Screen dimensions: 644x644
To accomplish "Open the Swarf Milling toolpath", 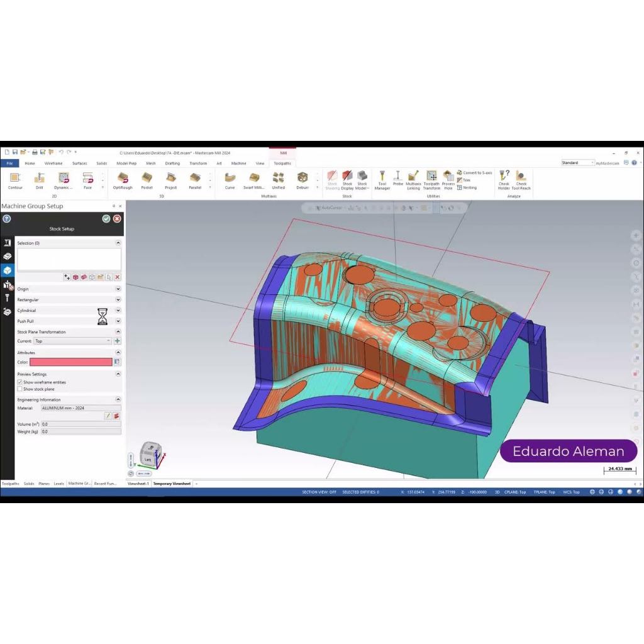I will click(x=254, y=180).
